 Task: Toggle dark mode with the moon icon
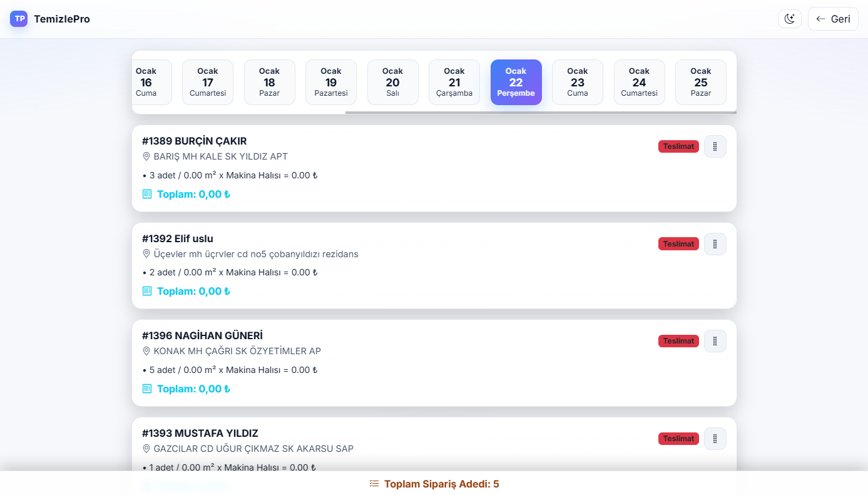coord(790,19)
